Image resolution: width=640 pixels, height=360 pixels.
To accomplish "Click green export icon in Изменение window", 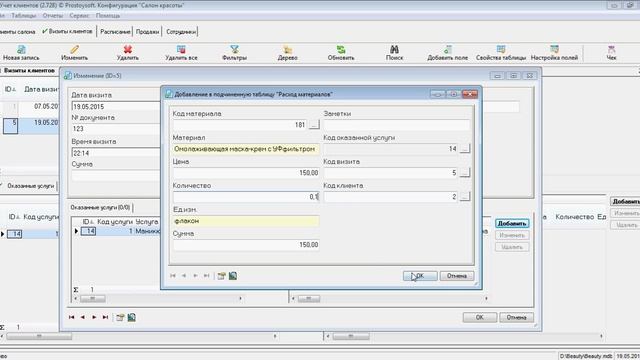I will coord(131,317).
